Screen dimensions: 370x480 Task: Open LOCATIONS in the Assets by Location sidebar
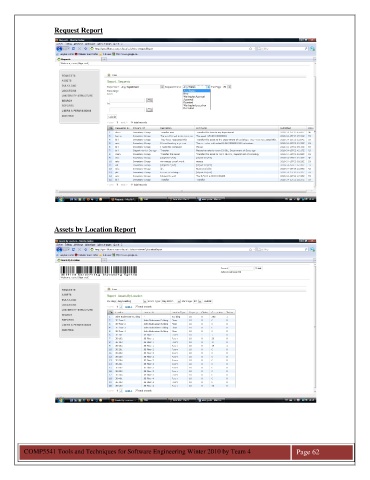(x=69, y=305)
